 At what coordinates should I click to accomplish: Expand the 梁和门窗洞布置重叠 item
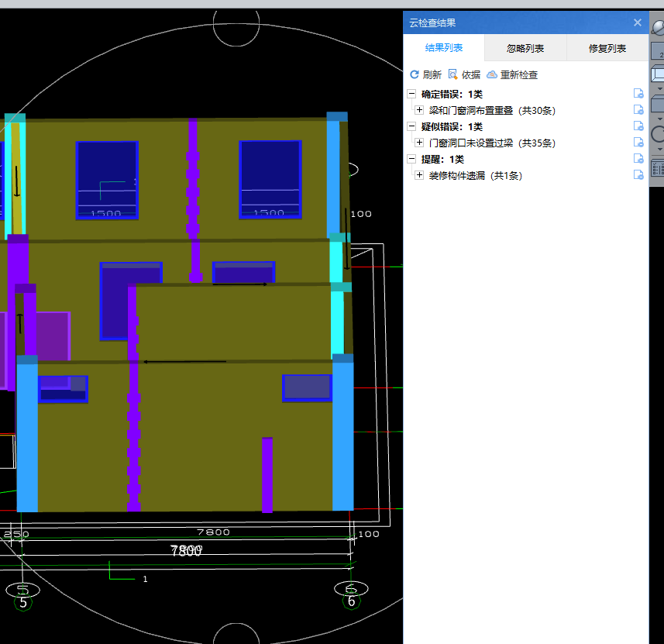(419, 110)
